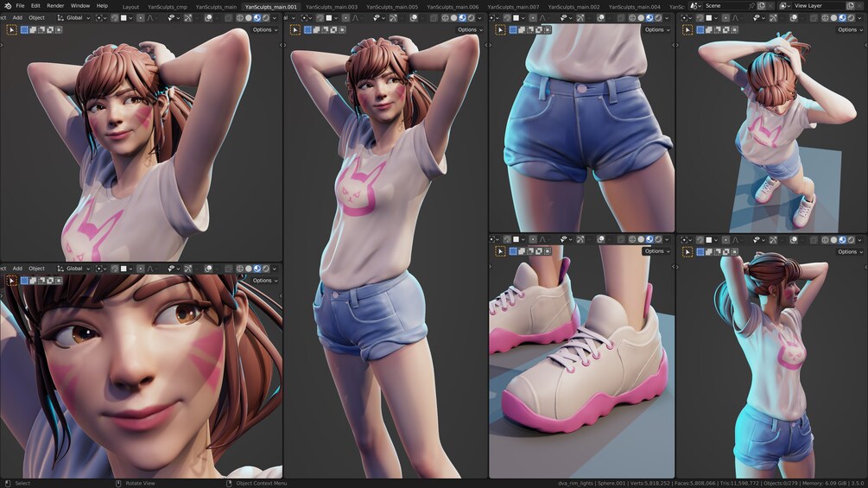The width and height of the screenshot is (868, 488).
Task: Open the Render menu
Action: 55,5
